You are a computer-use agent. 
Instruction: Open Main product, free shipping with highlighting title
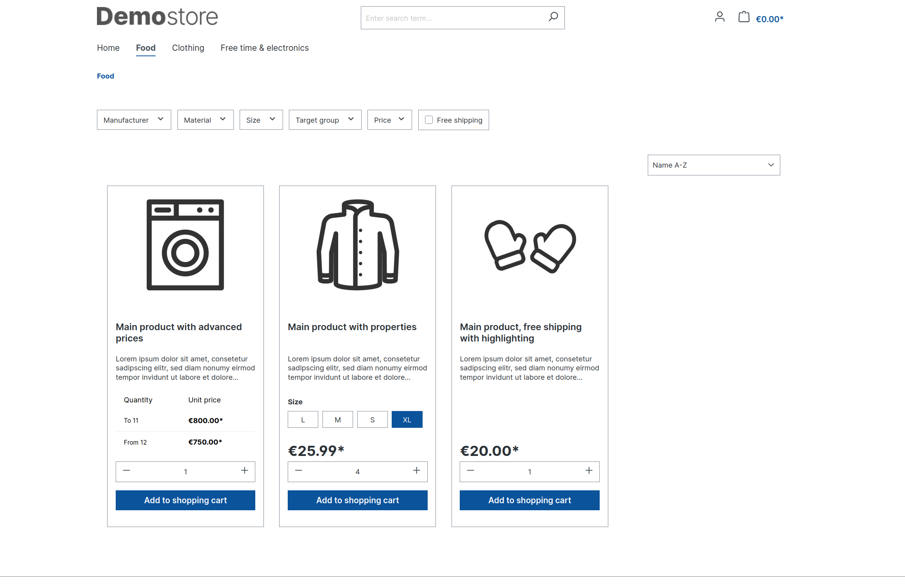pos(521,332)
